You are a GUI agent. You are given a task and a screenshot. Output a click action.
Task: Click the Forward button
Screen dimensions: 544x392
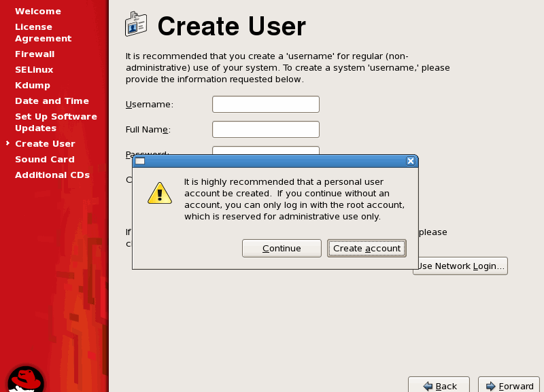pos(509,385)
